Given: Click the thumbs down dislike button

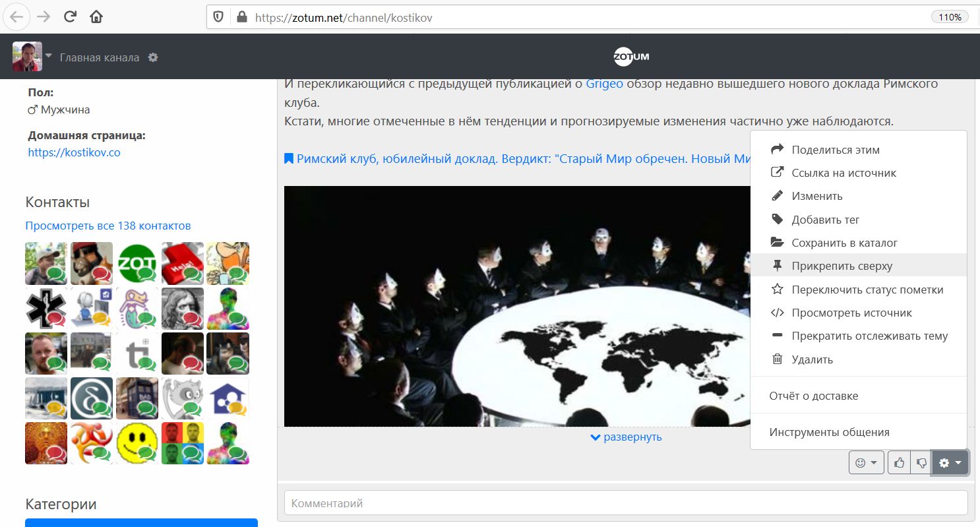Looking at the screenshot, I should pyautogui.click(x=921, y=463).
